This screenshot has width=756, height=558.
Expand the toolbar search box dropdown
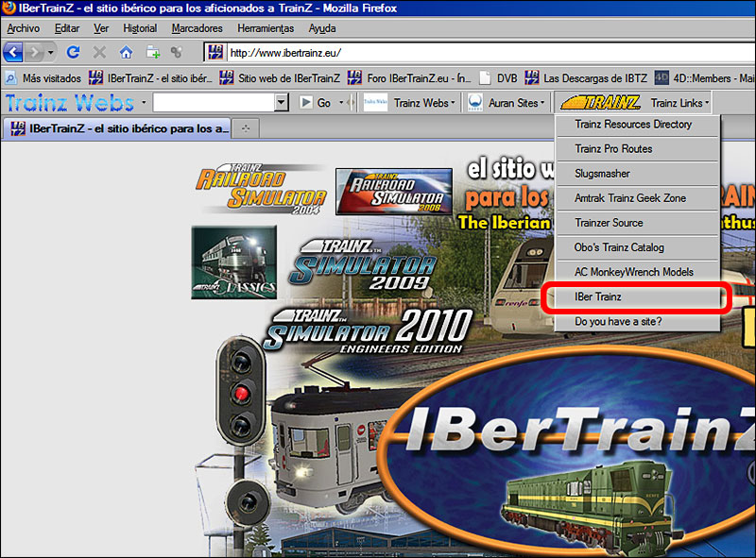coord(281,102)
